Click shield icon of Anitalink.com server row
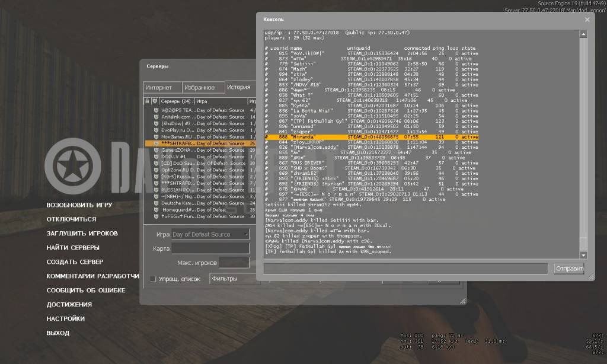Viewport: 607px width, 364px height. 156,117
